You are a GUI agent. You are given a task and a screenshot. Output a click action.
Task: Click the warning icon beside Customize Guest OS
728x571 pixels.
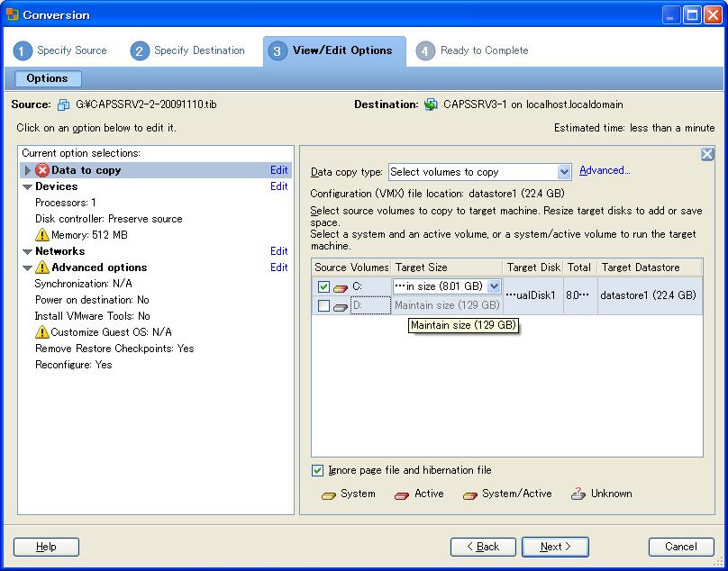point(41,332)
